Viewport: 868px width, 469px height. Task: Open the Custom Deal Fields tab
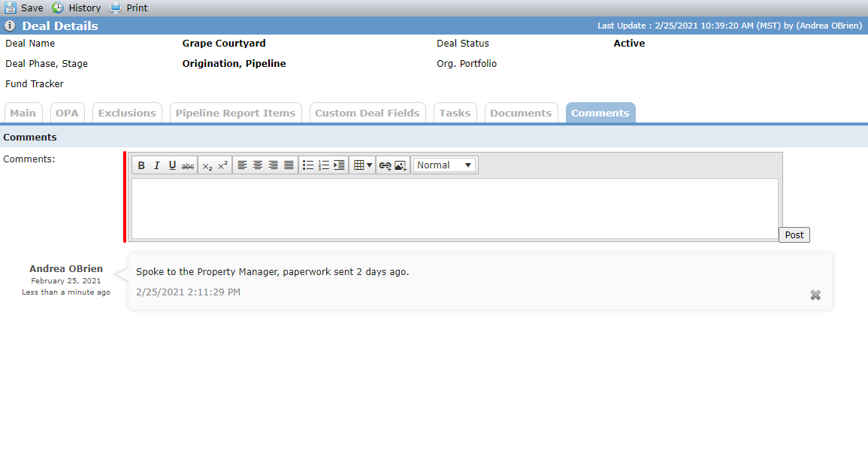tap(367, 113)
